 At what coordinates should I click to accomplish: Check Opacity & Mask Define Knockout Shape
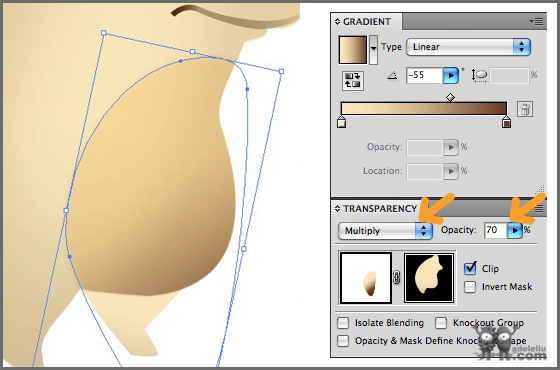pos(343,341)
